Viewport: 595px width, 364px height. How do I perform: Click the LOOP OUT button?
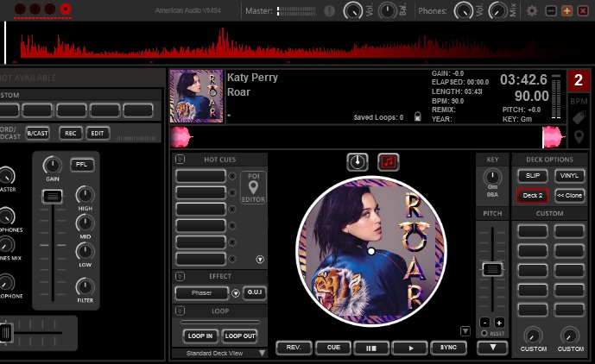pyautogui.click(x=240, y=336)
